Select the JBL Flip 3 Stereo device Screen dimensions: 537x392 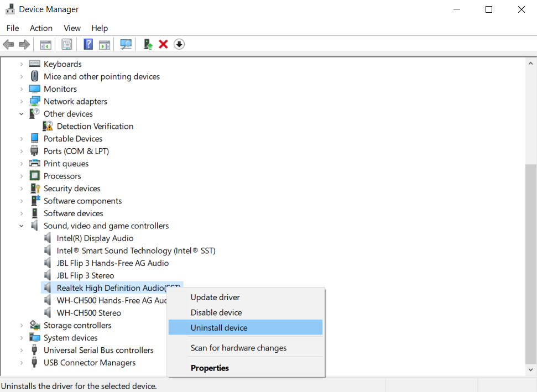(85, 275)
